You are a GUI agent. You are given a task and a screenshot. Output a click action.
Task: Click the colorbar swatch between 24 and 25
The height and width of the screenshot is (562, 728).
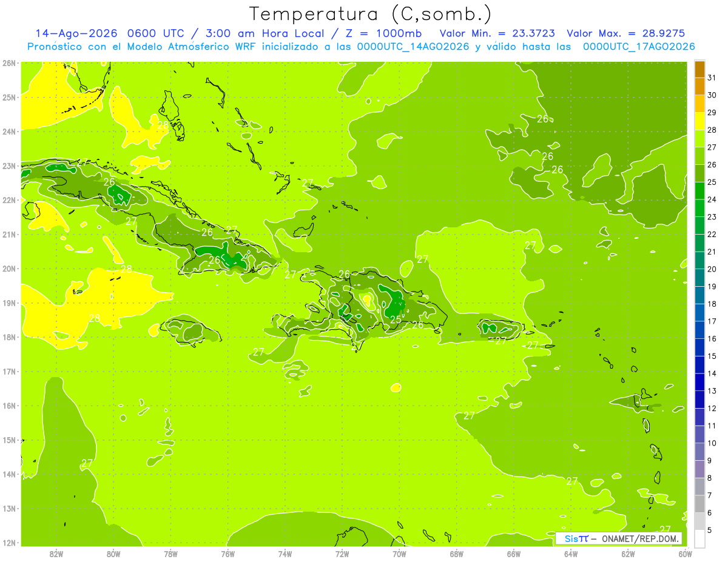[x=699, y=191]
